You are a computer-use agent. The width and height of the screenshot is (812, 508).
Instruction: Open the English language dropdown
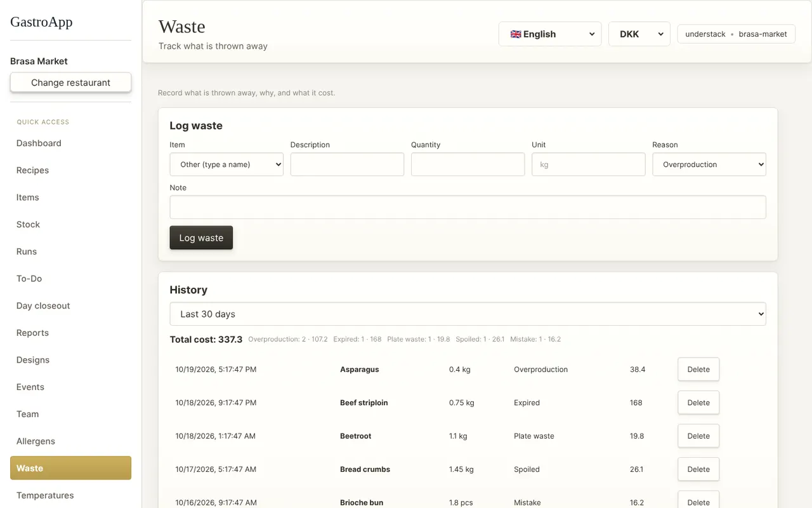(x=550, y=34)
